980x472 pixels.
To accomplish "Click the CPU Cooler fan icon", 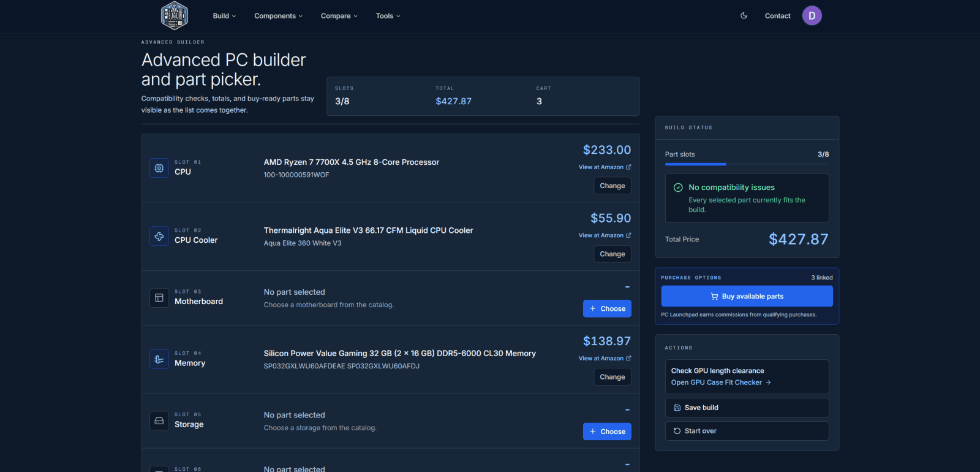I will tap(159, 236).
